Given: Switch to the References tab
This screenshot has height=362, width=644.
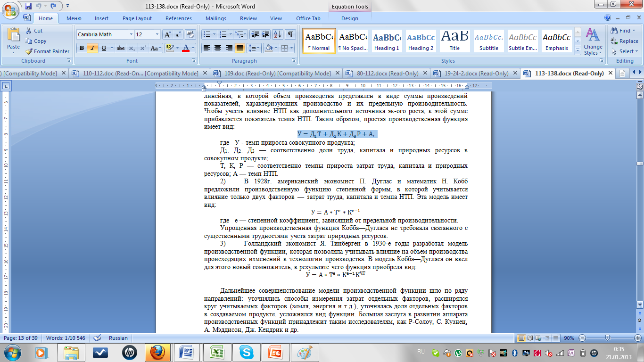Looking at the screenshot, I should (179, 18).
